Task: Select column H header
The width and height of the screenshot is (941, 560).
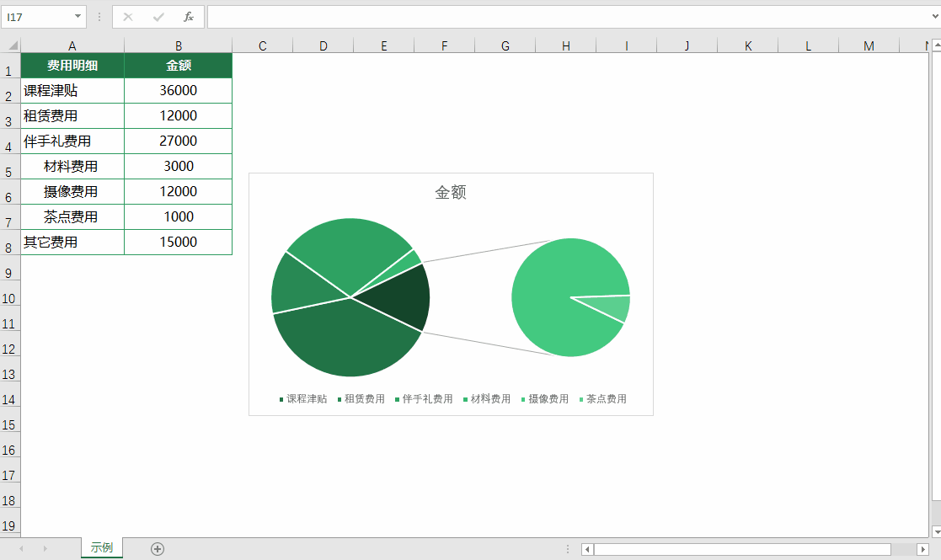Action: (566, 45)
